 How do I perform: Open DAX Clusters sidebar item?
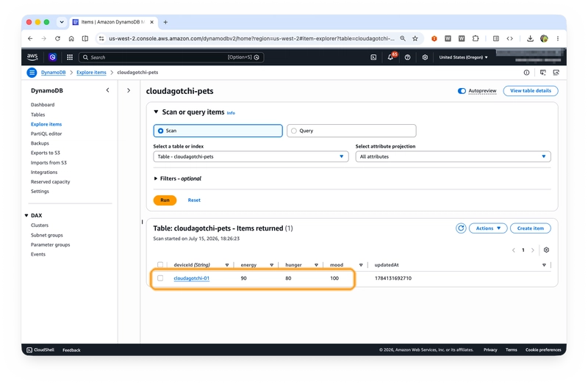coord(40,225)
